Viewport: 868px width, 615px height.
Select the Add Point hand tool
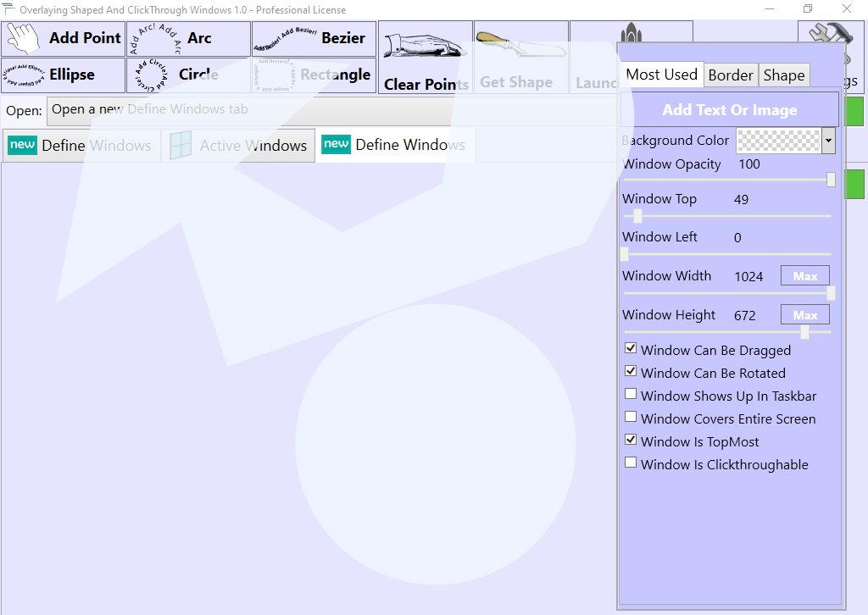[63, 39]
